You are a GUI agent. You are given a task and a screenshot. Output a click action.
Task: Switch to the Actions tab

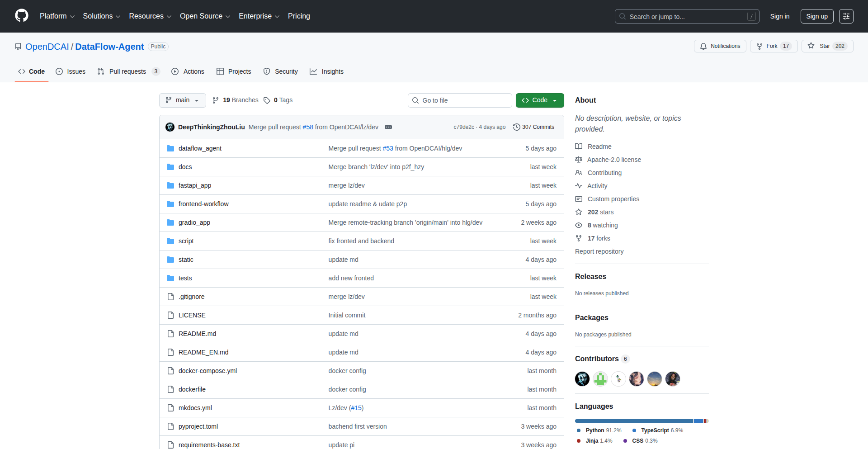point(188,71)
